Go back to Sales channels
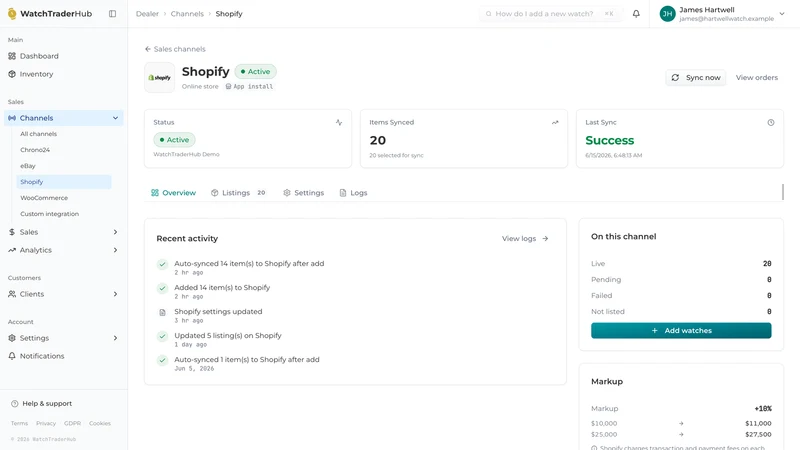This screenshot has width=800, height=450. (175, 49)
